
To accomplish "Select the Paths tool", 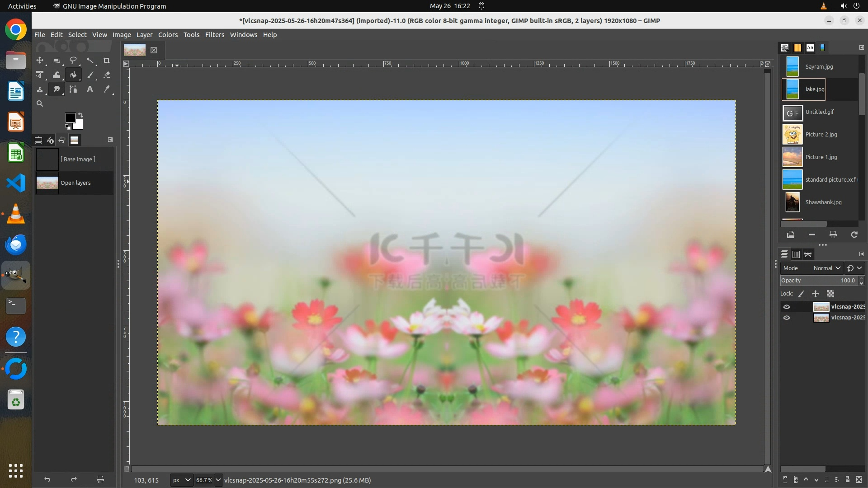I will (73, 89).
